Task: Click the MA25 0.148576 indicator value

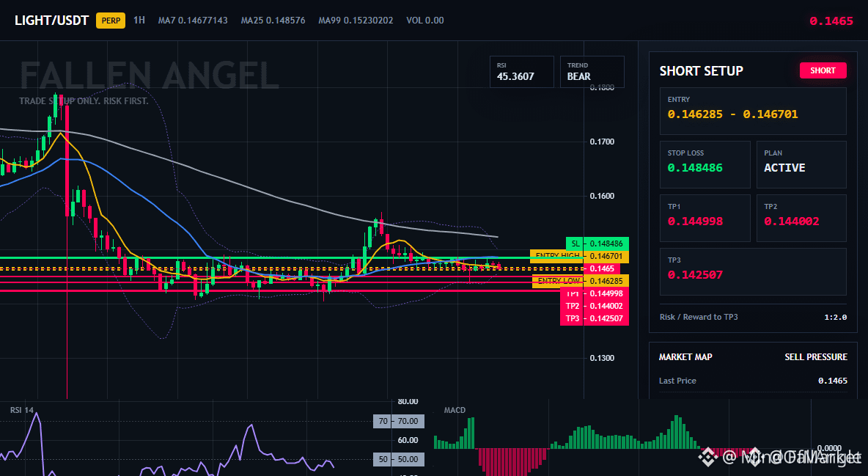Action: click(273, 21)
